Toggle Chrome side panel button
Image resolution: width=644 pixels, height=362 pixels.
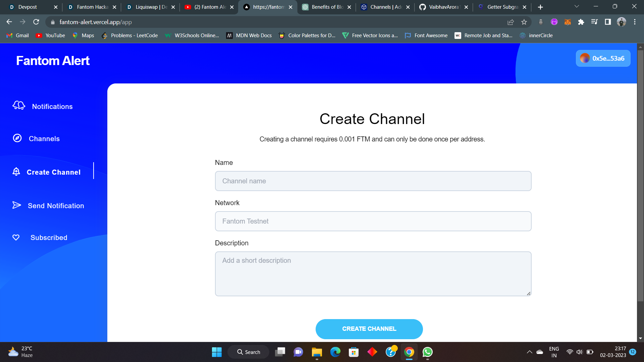608,22
